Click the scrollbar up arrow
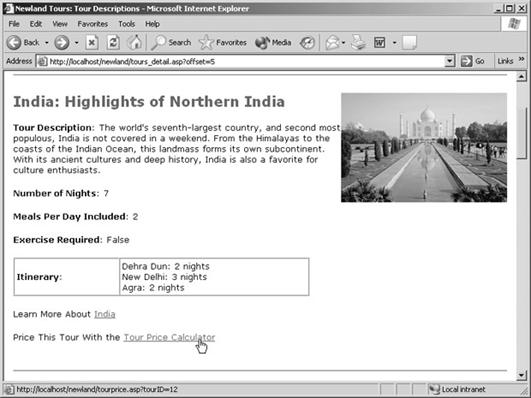 point(522,77)
